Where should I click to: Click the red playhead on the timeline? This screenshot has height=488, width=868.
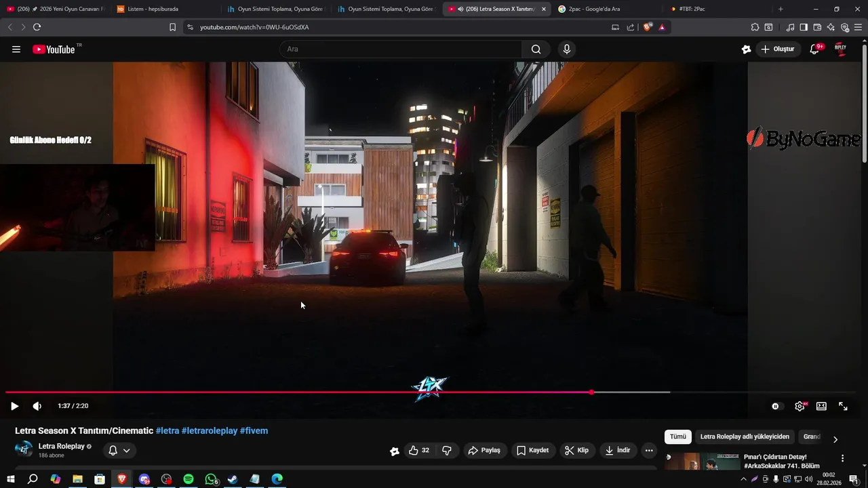click(x=591, y=392)
